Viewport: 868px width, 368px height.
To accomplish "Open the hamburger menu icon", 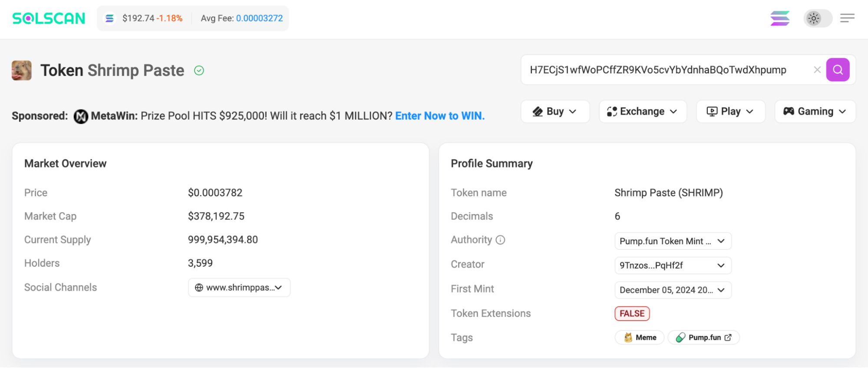I will pyautogui.click(x=847, y=18).
